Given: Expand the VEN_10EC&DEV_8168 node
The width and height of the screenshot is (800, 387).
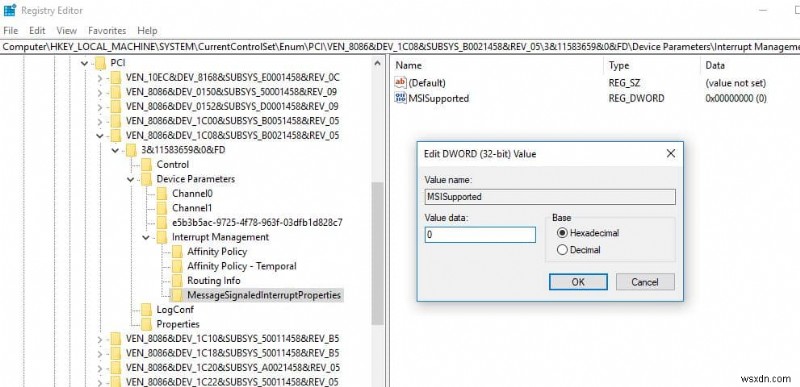Looking at the screenshot, I should click(x=100, y=78).
